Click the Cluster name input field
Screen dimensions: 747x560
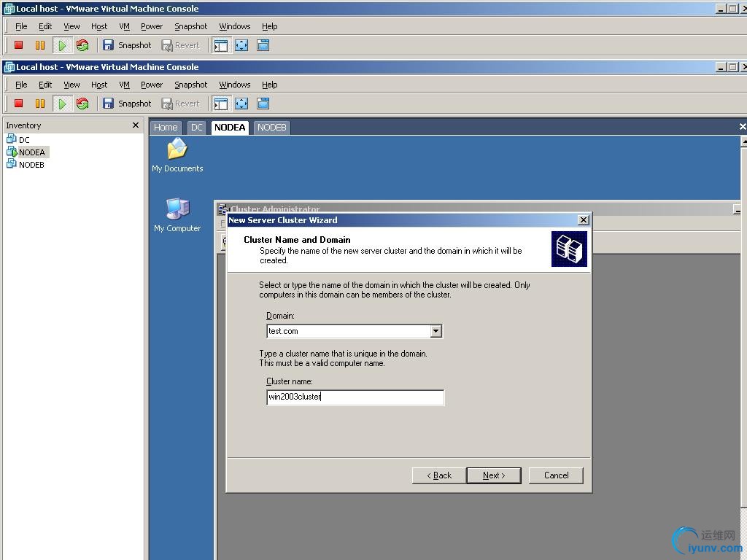[355, 397]
